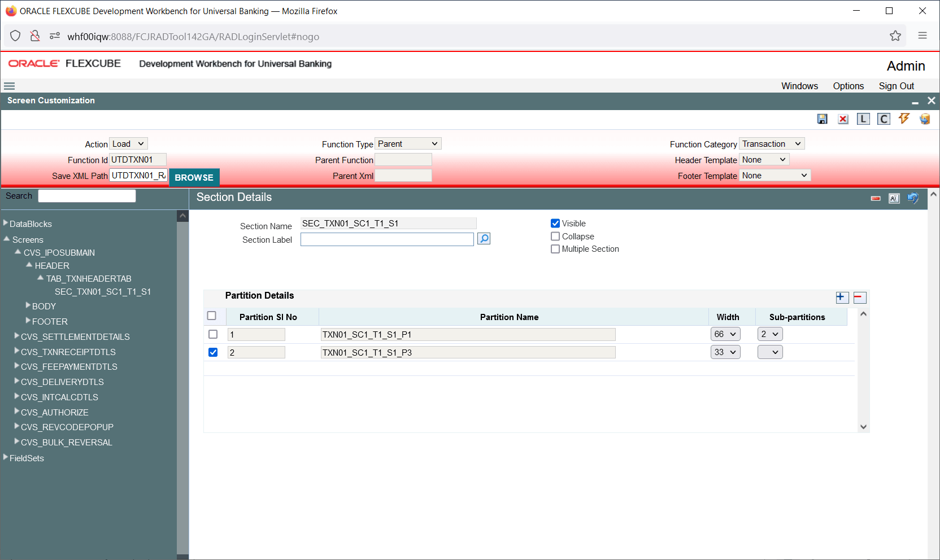Click the red X toolbar icon
Viewport: 940px width, 560px height.
pyautogui.click(x=843, y=119)
